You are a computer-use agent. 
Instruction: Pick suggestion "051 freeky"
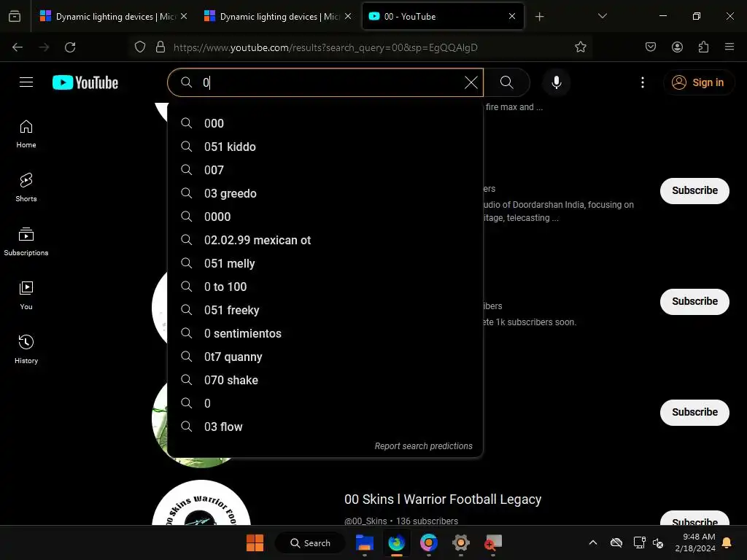point(325,310)
